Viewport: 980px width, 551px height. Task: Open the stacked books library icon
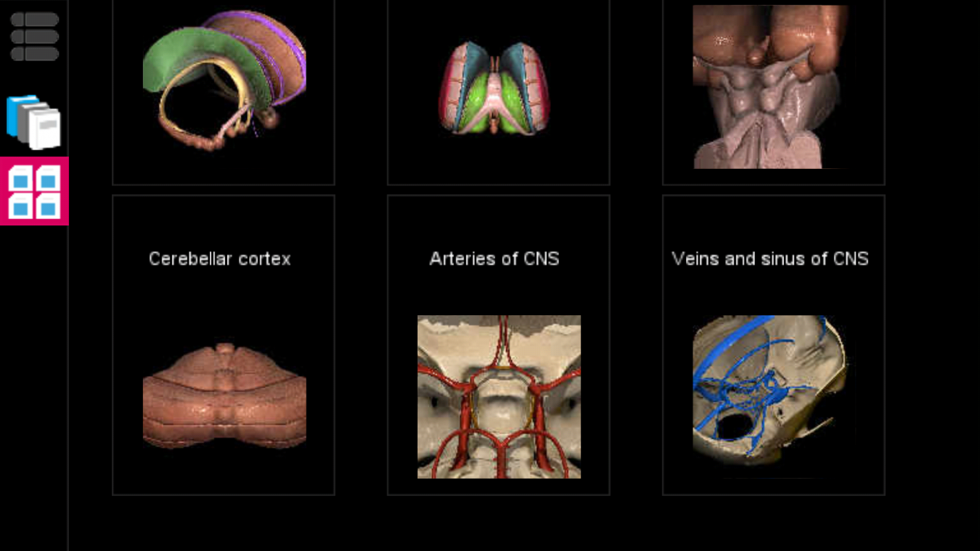tap(34, 122)
